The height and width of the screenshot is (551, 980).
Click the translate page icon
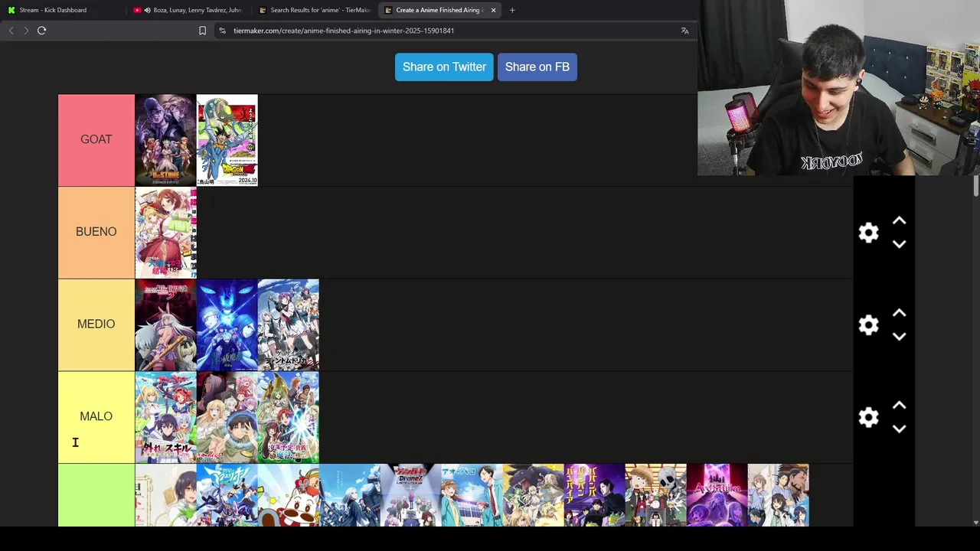click(x=684, y=31)
